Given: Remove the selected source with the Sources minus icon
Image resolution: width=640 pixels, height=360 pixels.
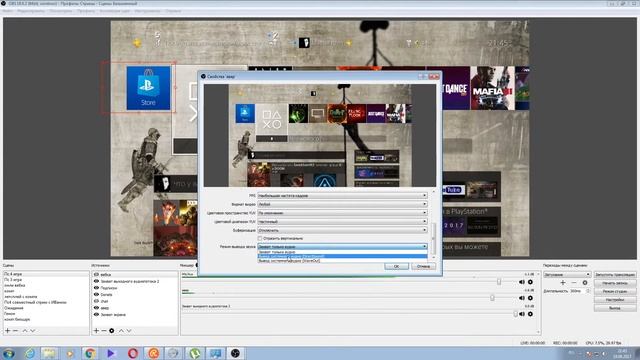Looking at the screenshot, I should [x=104, y=331].
